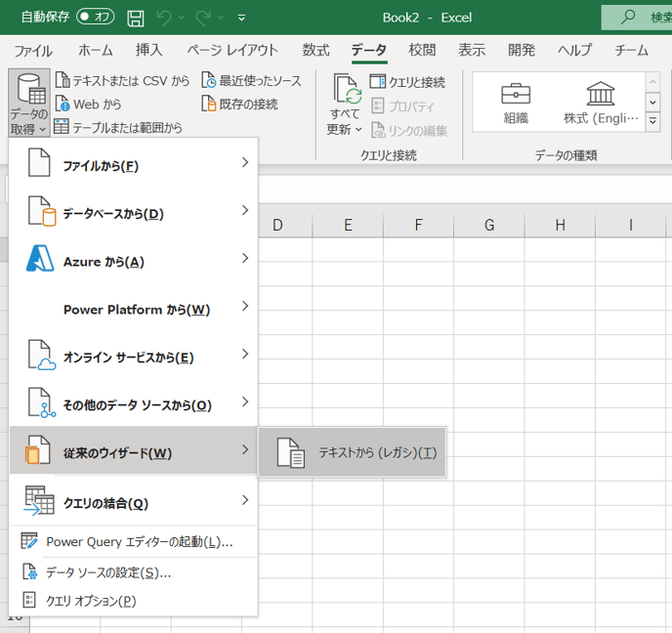
Task: Toggle the AutoSave switch
Action: (95, 18)
